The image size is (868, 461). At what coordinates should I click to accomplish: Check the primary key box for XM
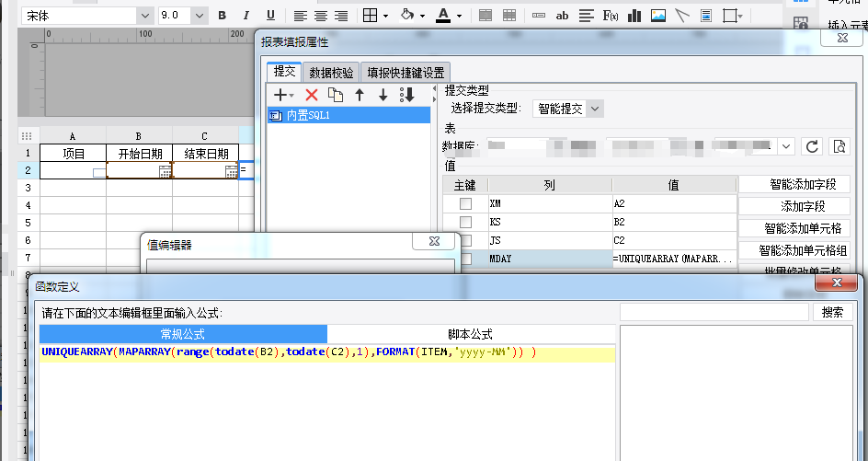click(x=465, y=204)
